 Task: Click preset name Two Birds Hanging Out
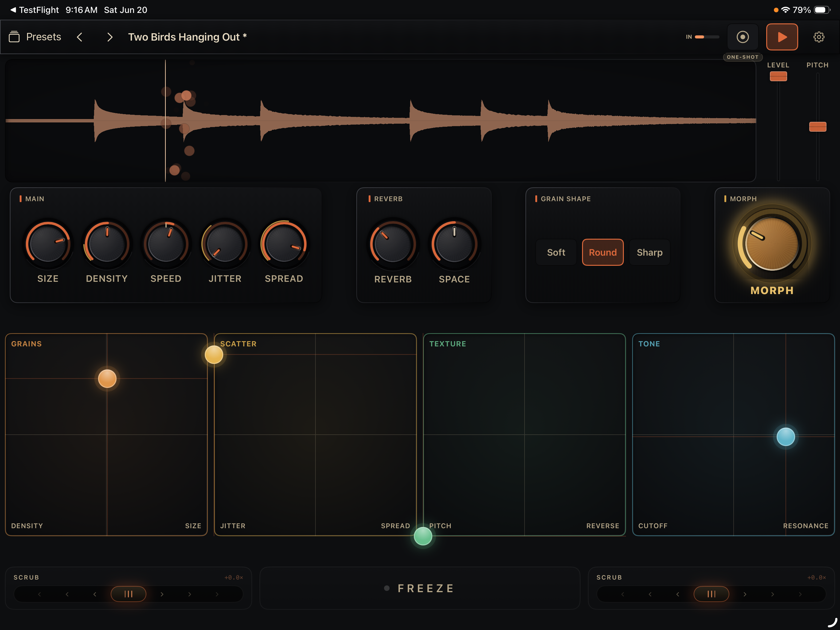click(187, 37)
